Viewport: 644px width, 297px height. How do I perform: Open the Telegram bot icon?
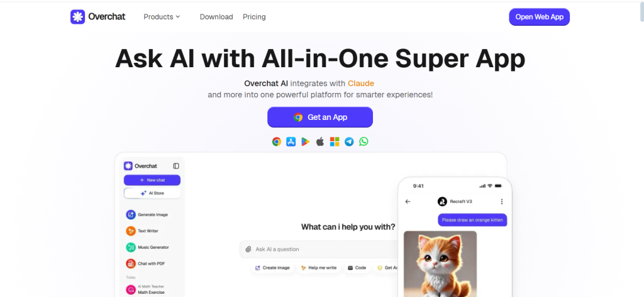click(349, 141)
